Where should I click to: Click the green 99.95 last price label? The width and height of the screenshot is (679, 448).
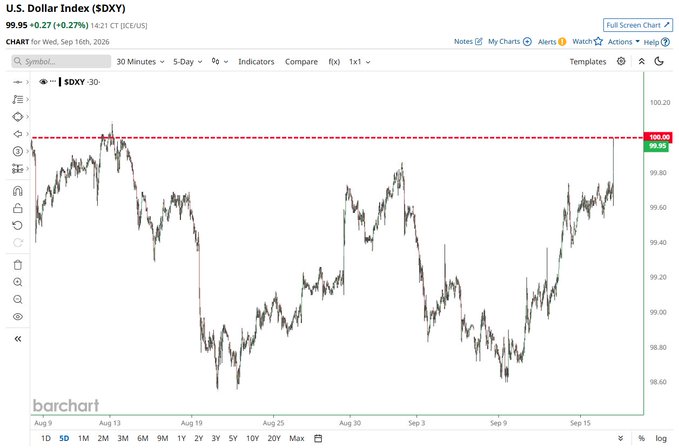tap(656, 146)
